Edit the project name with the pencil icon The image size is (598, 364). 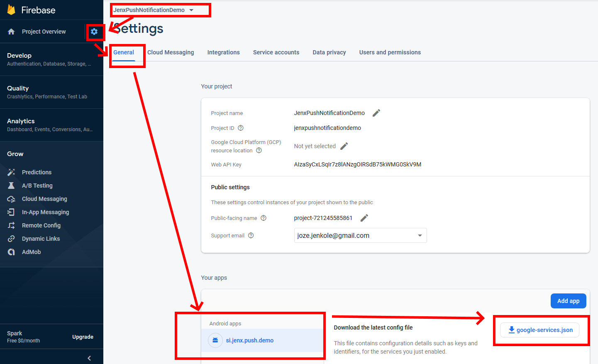pos(376,112)
